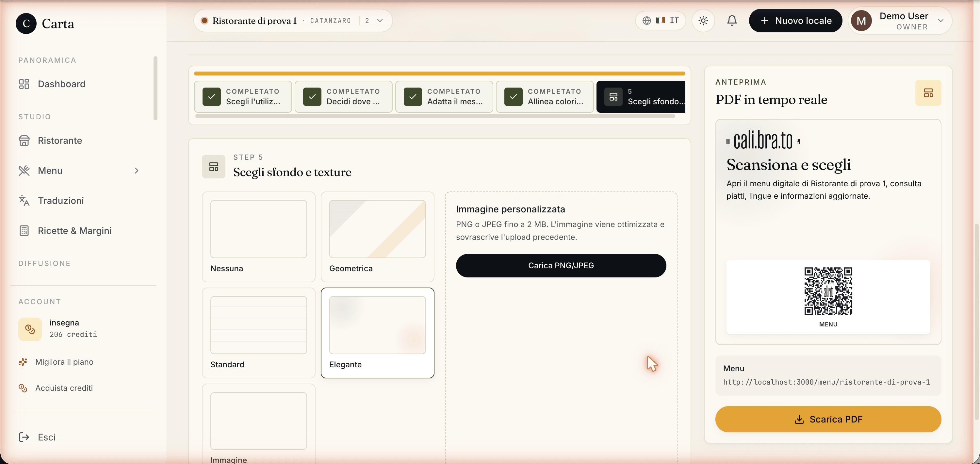Click the horizontal scrollbar under steps
980x464 pixels.
click(435, 116)
